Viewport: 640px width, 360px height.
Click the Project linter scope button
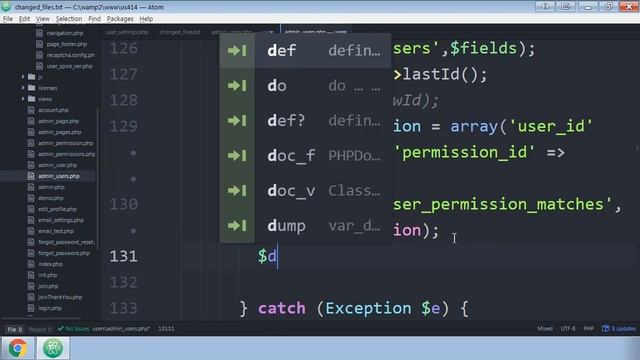point(40,329)
